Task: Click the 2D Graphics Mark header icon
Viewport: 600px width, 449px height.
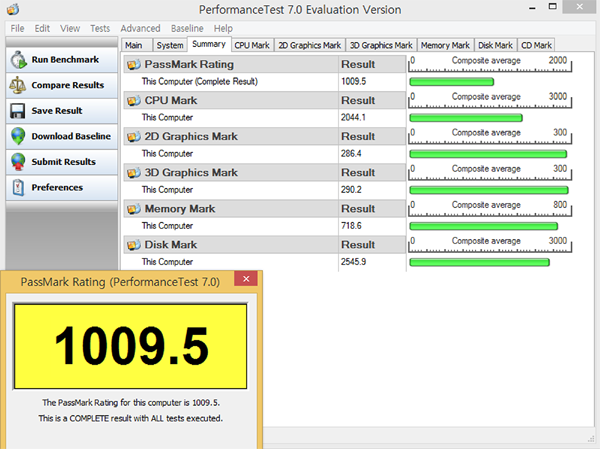Action: [134, 136]
